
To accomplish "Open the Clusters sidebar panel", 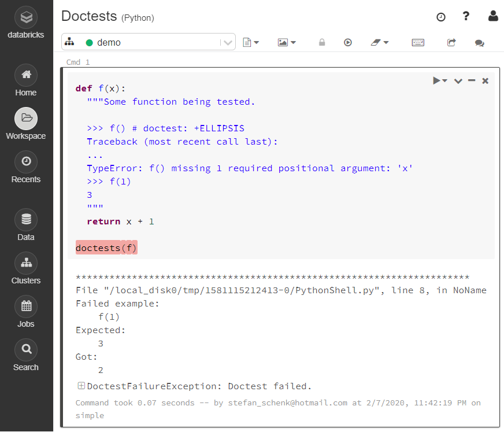I will coord(25,263).
